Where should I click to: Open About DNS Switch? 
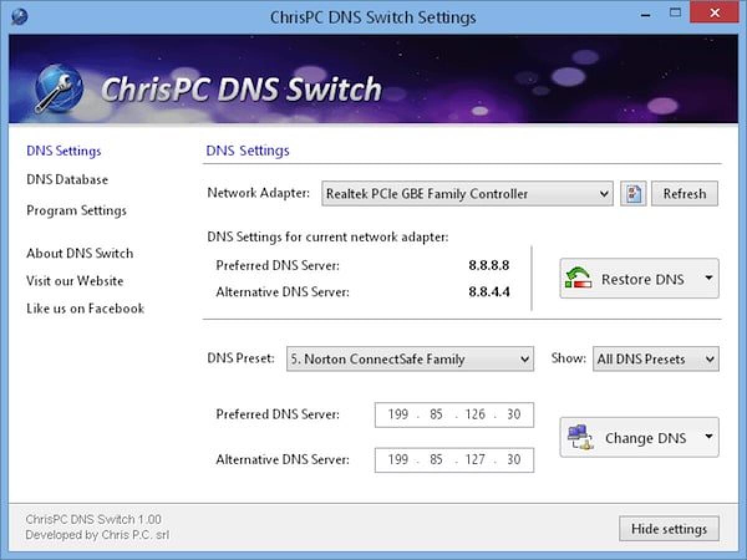[x=79, y=253]
